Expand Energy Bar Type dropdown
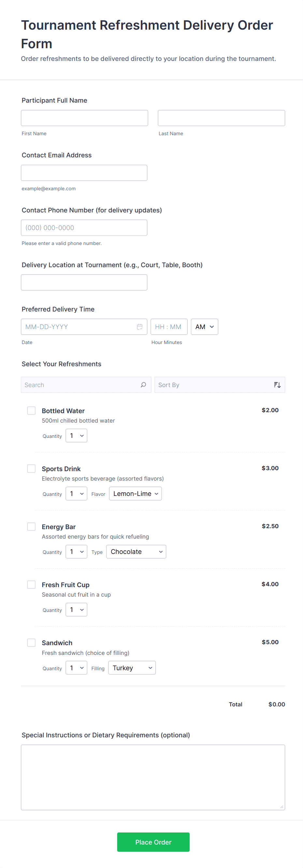The height and width of the screenshot is (868, 303). click(136, 551)
